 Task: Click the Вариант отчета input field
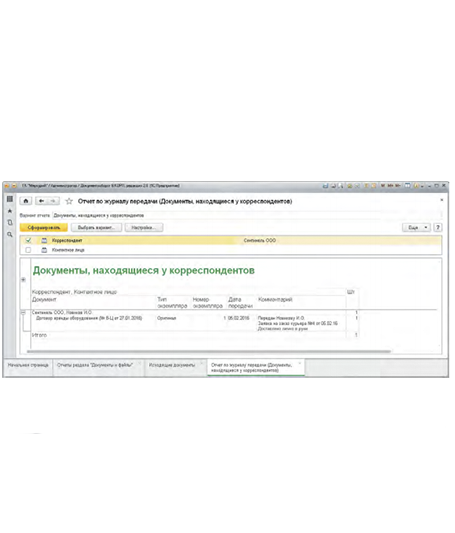(247, 216)
